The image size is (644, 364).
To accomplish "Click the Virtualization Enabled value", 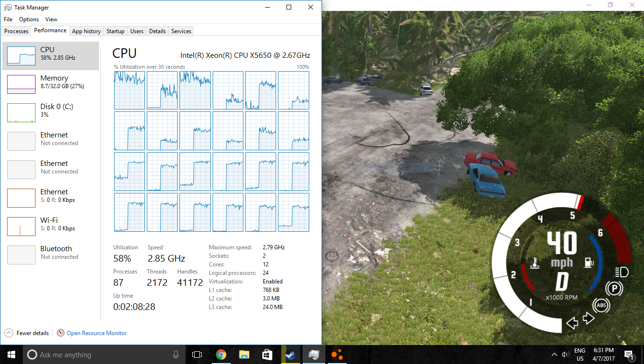I will coord(273,282).
